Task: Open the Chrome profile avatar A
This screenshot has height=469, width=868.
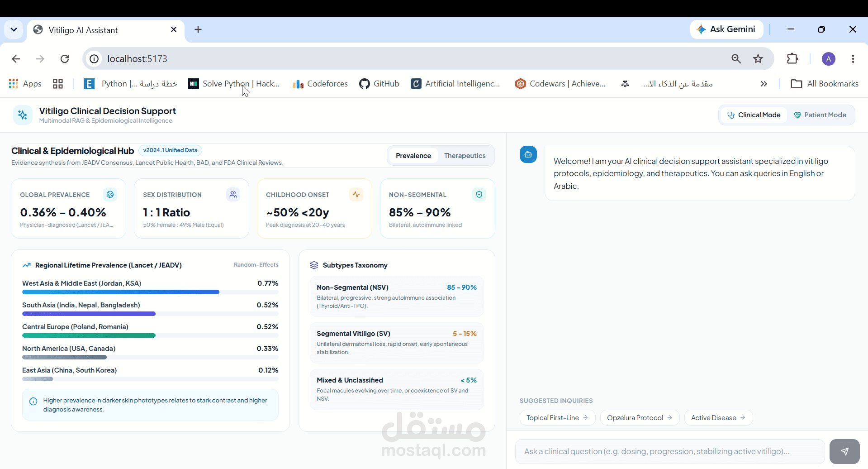Action: click(x=829, y=59)
